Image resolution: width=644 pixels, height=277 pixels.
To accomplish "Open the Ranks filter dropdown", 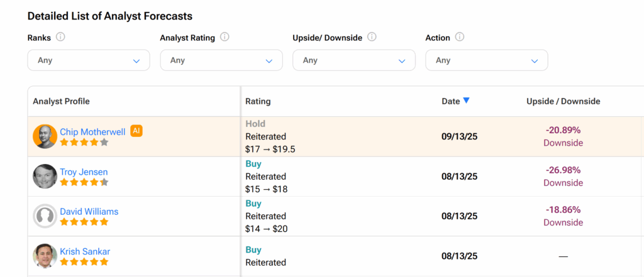I will click(89, 60).
